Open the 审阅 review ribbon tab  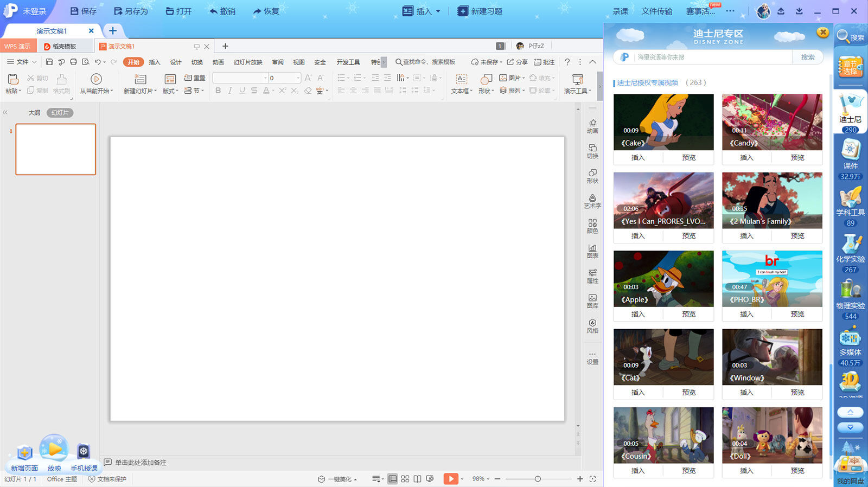(278, 62)
